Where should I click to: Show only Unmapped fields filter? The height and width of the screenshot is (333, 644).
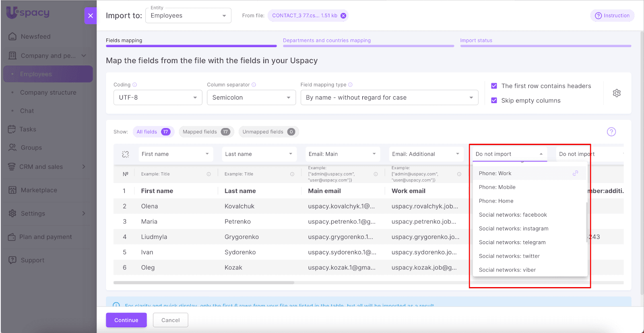pyautogui.click(x=268, y=132)
